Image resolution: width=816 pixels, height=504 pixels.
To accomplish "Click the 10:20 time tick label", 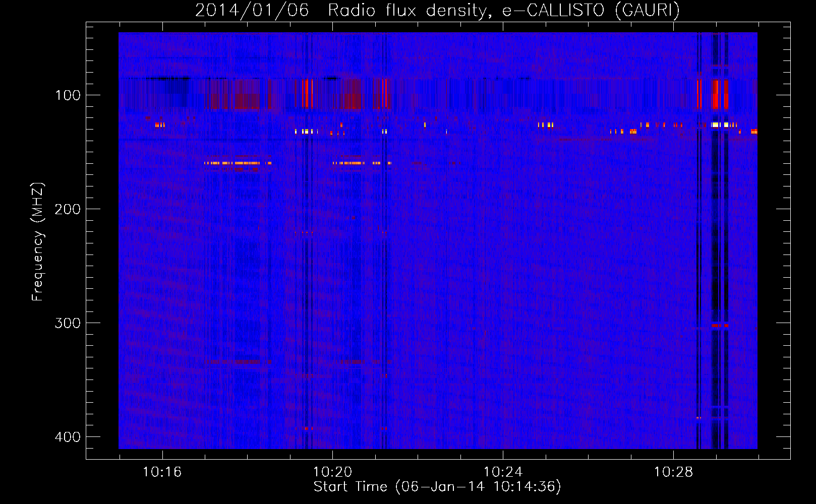I will (333, 472).
